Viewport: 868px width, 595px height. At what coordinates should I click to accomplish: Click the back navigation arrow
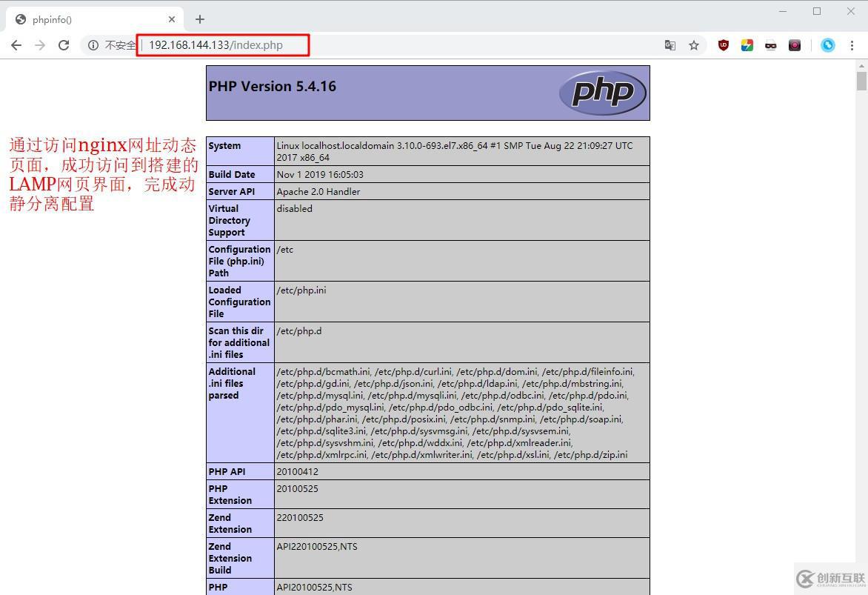(x=16, y=45)
